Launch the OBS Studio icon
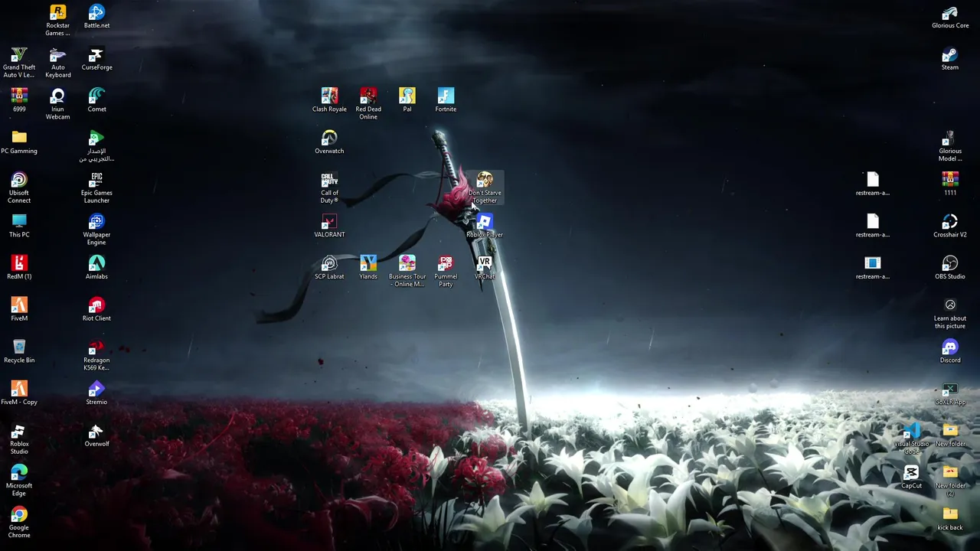The width and height of the screenshot is (980, 551). [x=950, y=267]
